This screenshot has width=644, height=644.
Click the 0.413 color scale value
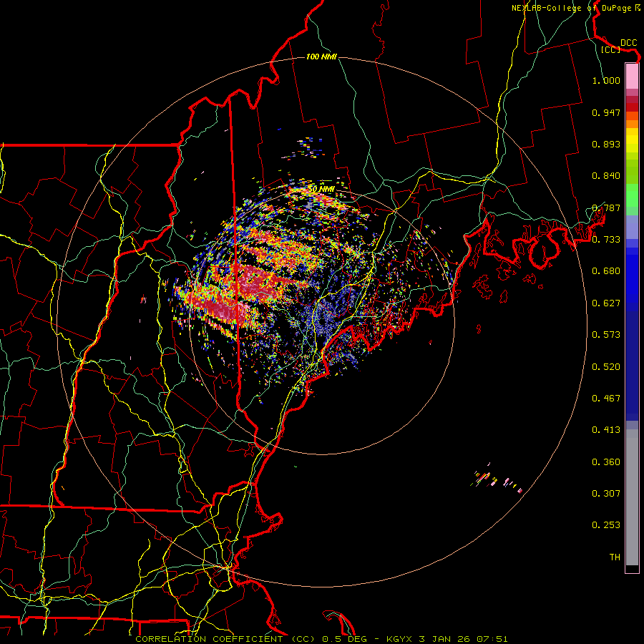click(x=606, y=430)
